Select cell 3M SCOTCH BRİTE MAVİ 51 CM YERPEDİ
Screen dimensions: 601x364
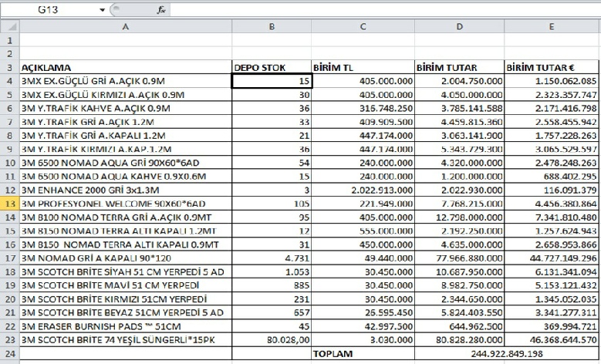126,285
